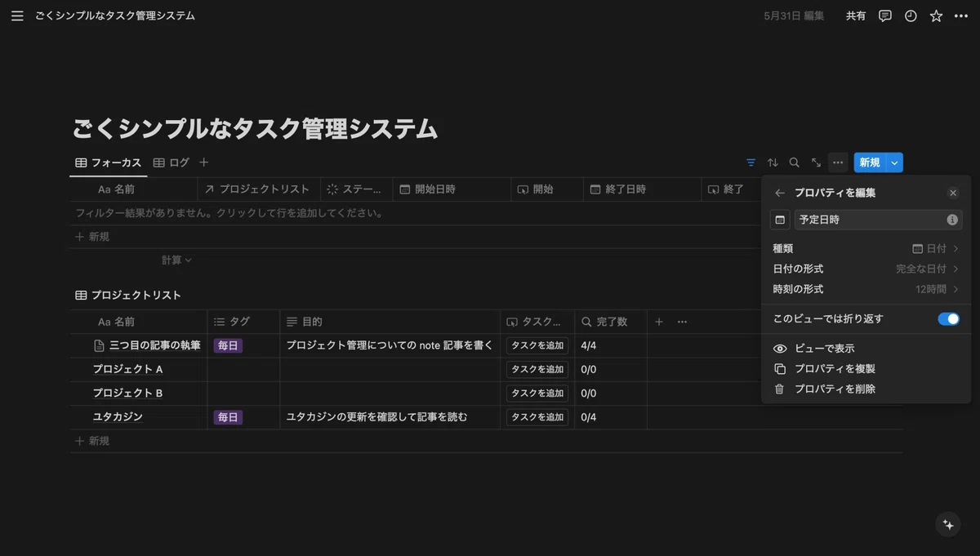Go back arrow in property editor
This screenshot has width=980, height=556.
[x=780, y=193]
